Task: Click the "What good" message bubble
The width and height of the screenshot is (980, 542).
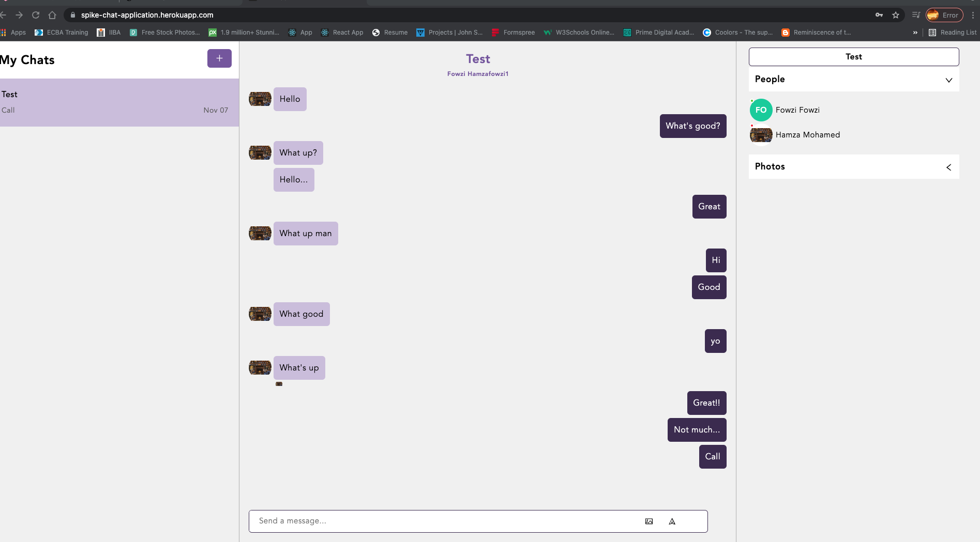Action: (x=301, y=314)
